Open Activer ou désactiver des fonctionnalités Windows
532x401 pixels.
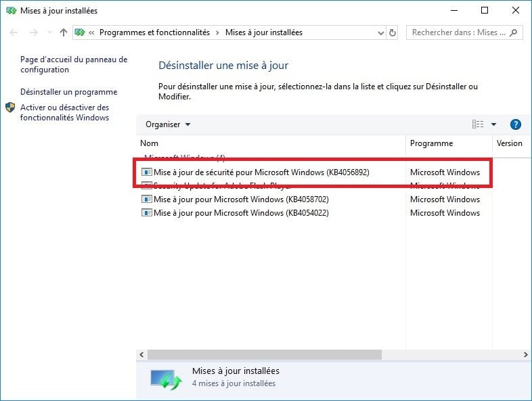64,112
